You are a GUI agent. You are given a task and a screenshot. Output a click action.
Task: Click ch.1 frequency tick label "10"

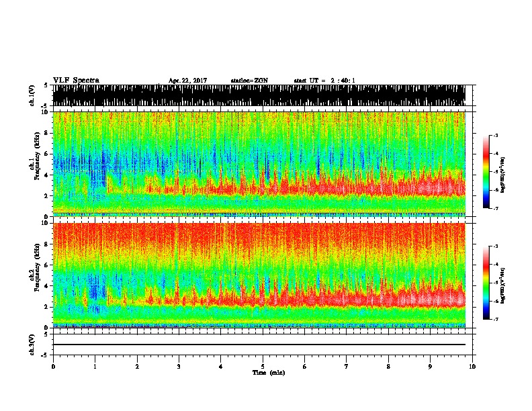(46, 112)
